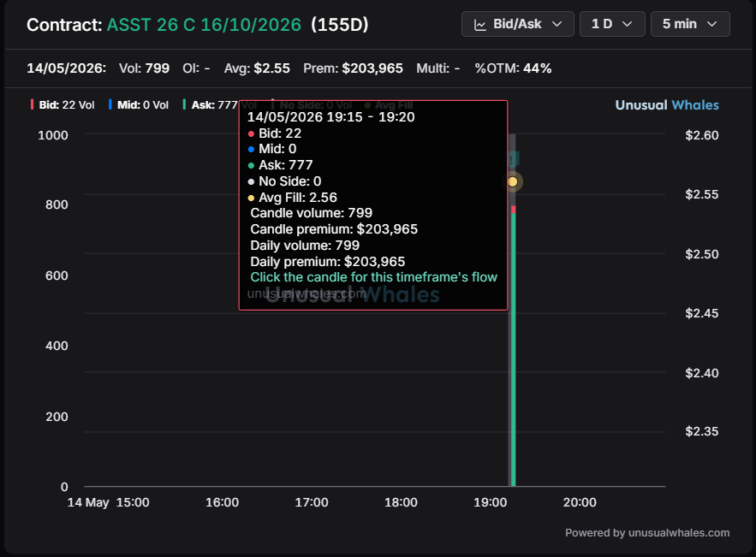Open the 5 min interval dropdown

coord(690,24)
